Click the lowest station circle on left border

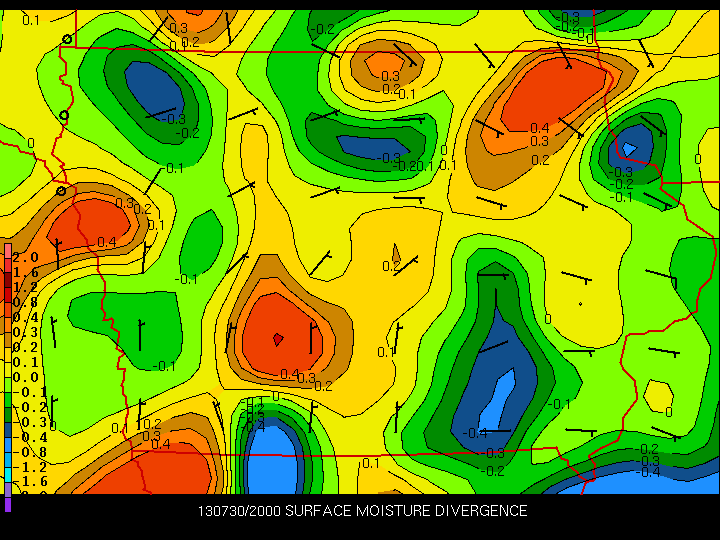(61, 190)
